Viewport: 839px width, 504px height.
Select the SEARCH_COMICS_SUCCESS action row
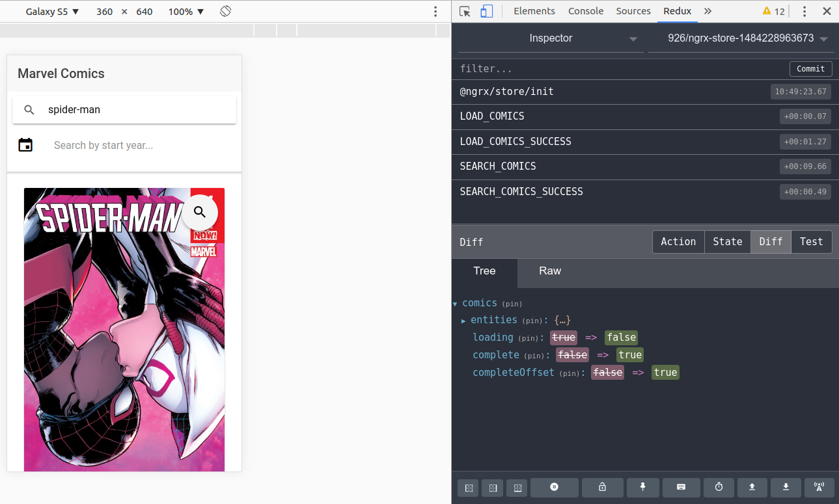(x=645, y=192)
